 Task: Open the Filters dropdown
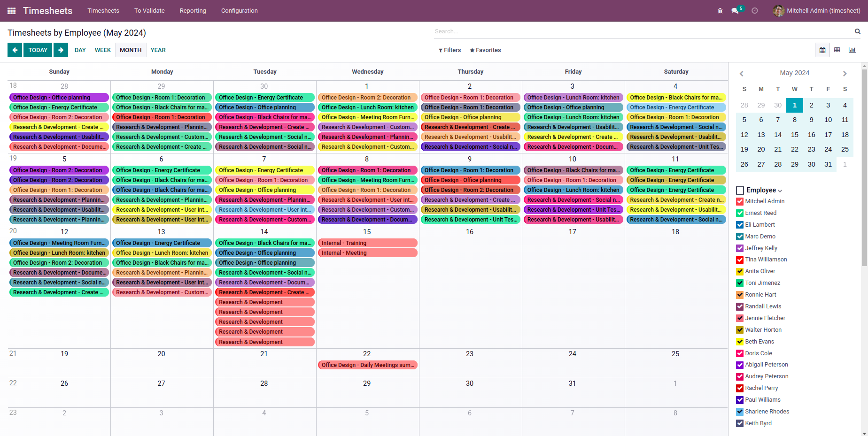449,50
